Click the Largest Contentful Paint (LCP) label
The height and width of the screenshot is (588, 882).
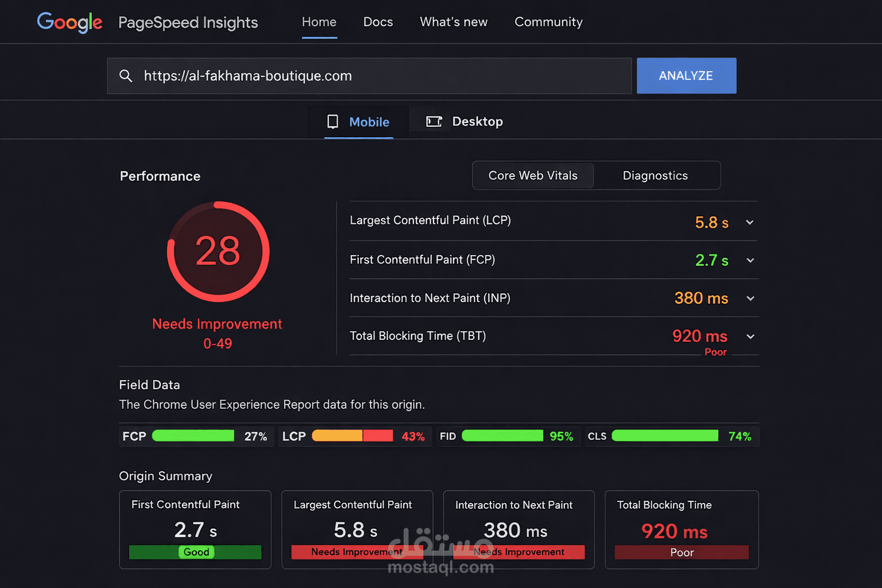pos(430,220)
